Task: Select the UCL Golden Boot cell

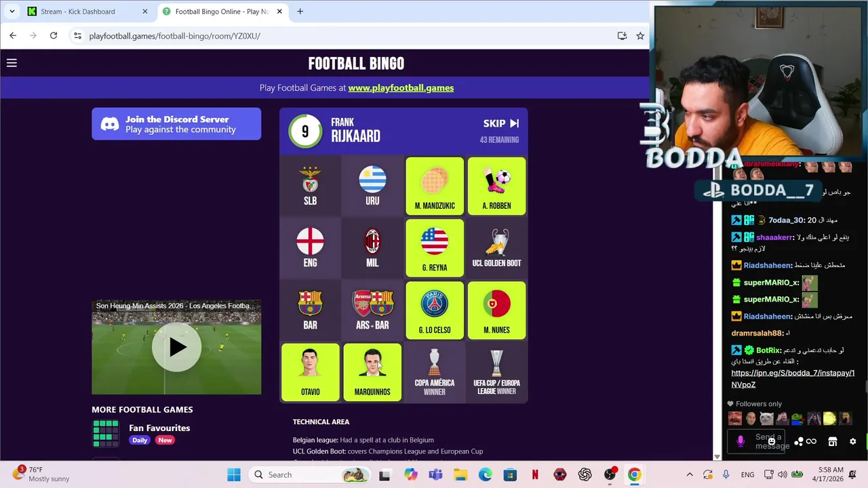Action: tap(496, 248)
